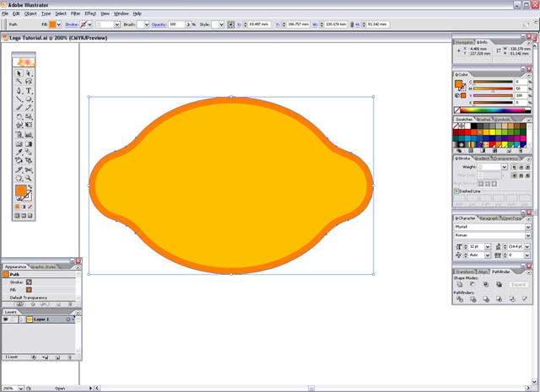540x392 pixels.
Task: Switch to the Align tab
Action: click(483, 271)
